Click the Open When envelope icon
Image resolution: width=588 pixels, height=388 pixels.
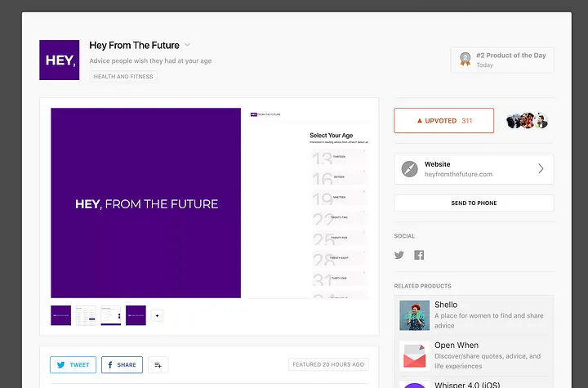pyautogui.click(x=414, y=355)
